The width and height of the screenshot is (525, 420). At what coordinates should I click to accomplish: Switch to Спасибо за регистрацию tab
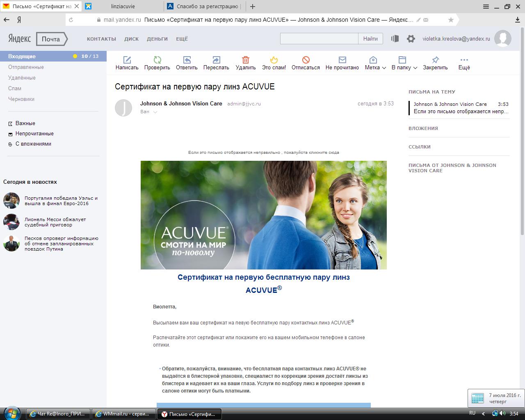204,6
